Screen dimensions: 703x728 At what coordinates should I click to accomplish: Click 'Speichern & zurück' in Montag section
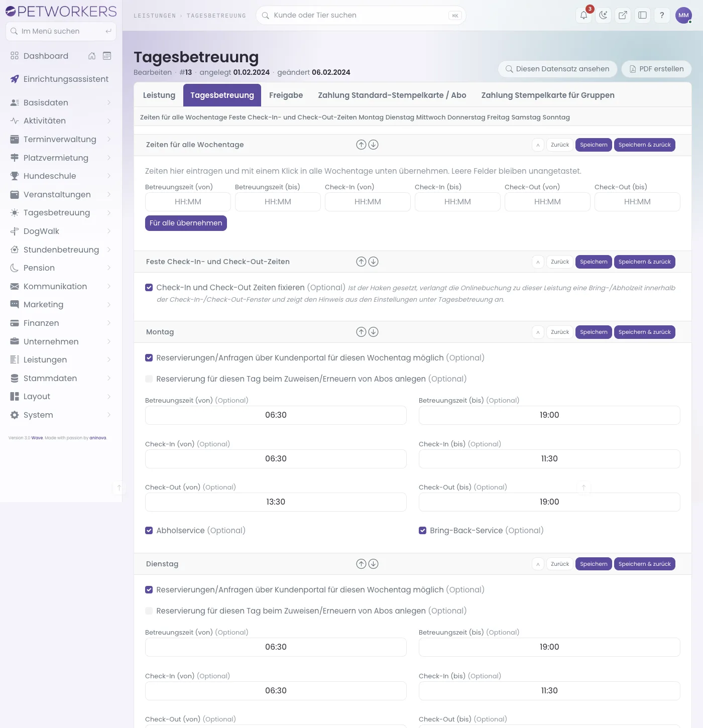(x=645, y=332)
